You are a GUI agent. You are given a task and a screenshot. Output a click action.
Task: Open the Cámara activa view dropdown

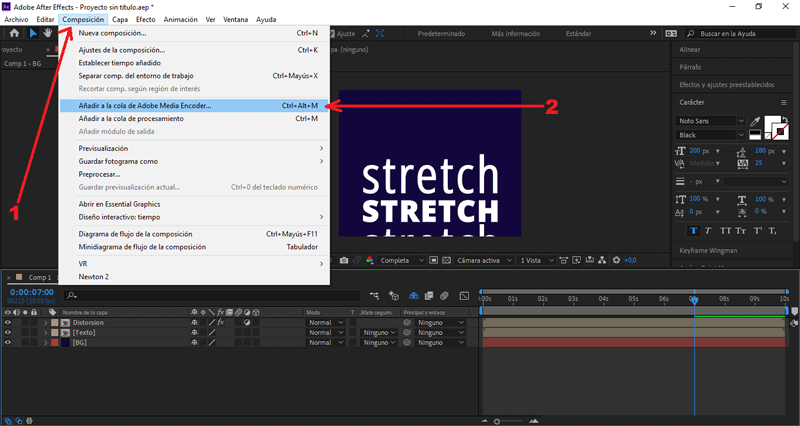pos(483,260)
